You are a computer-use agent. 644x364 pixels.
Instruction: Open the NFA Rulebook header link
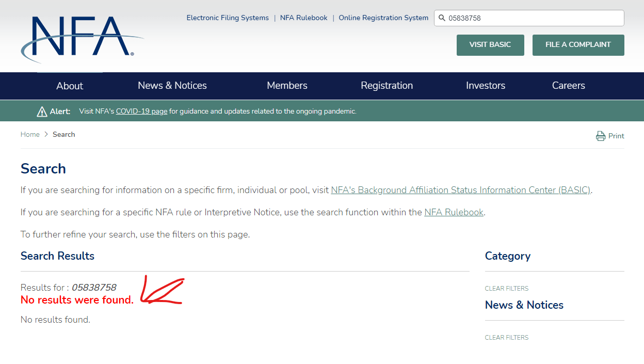pos(304,18)
